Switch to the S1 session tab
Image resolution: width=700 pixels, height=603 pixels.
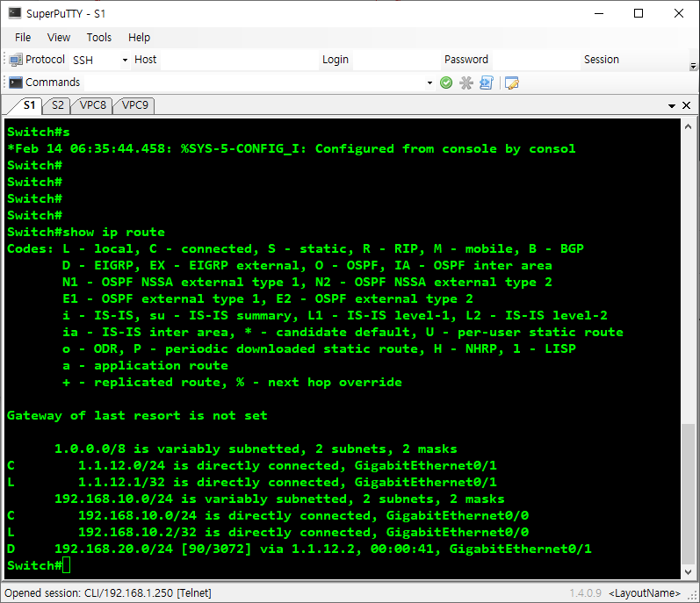point(29,105)
